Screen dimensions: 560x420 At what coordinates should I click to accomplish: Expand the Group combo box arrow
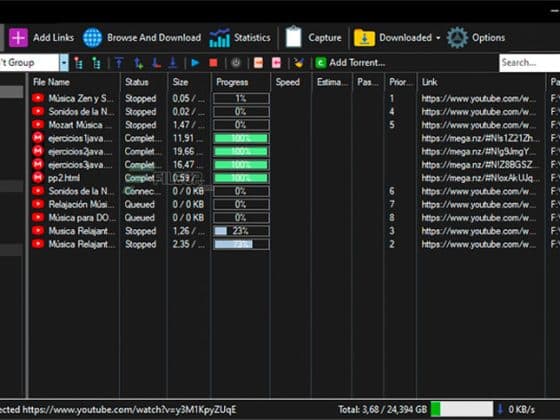(x=64, y=63)
